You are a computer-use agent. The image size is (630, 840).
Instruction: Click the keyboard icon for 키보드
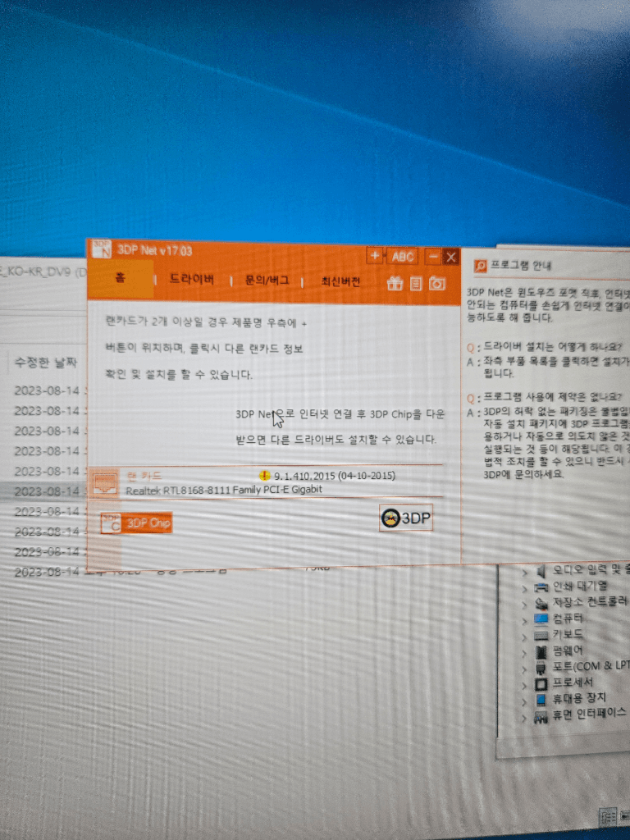tap(541, 636)
